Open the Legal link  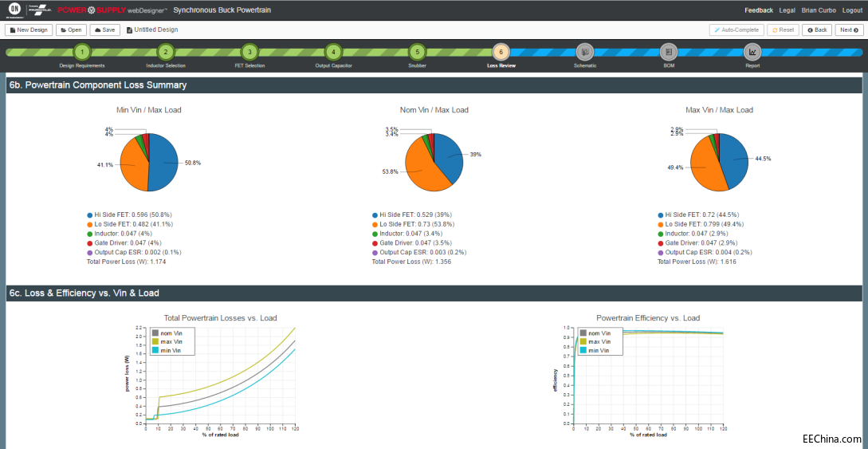coord(787,10)
